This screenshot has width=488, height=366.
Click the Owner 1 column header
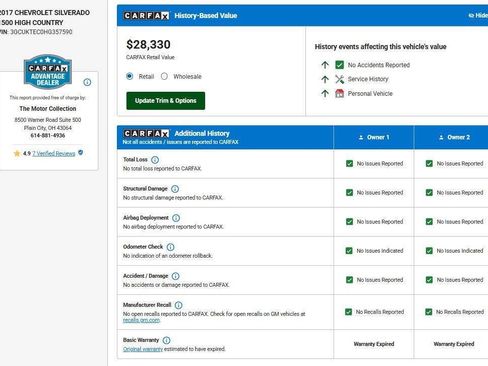tap(373, 137)
